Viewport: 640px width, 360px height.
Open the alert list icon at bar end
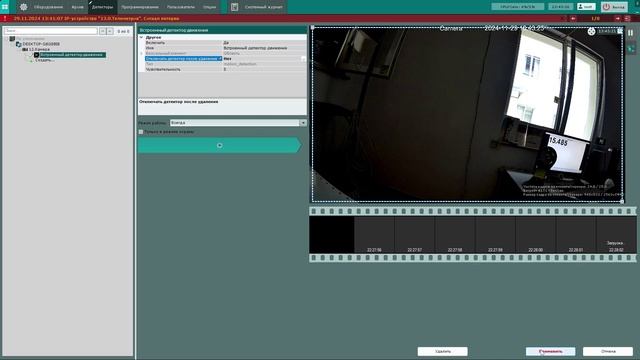point(627,18)
